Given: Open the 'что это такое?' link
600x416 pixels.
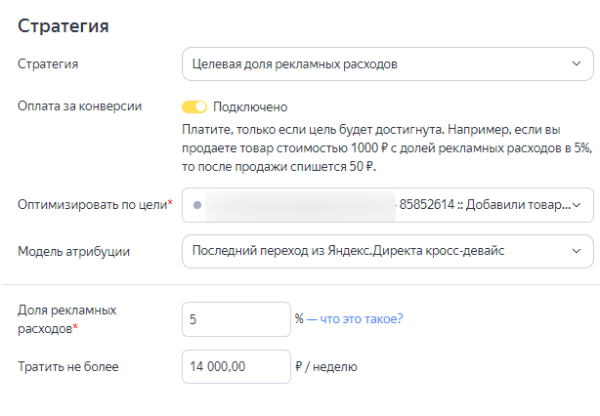Looking at the screenshot, I should [x=361, y=318].
